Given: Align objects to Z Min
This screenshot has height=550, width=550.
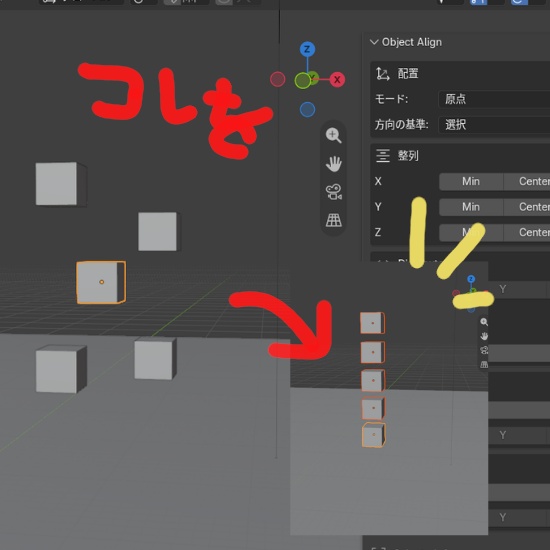Looking at the screenshot, I should [471, 232].
